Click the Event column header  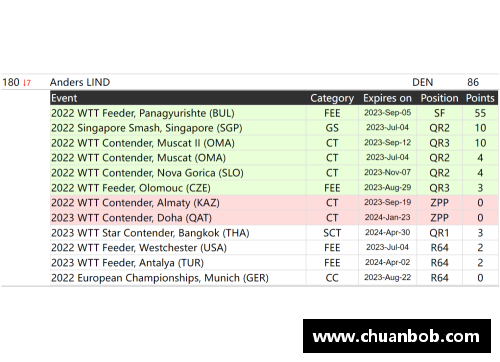(x=64, y=98)
